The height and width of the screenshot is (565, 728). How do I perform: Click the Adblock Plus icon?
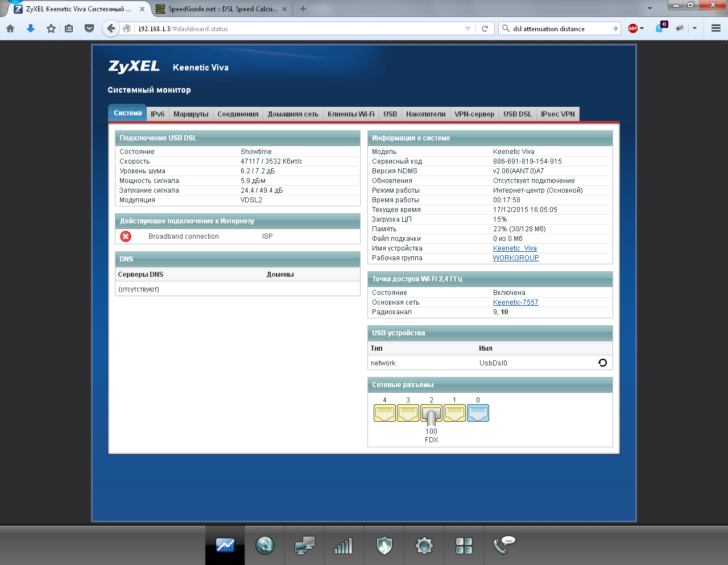[632, 28]
